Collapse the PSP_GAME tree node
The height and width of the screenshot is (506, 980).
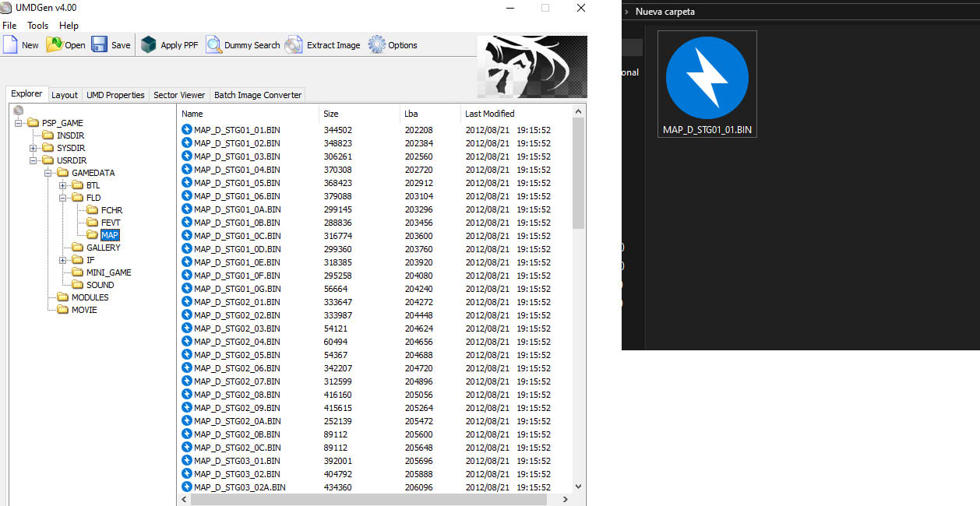pyautogui.click(x=19, y=123)
